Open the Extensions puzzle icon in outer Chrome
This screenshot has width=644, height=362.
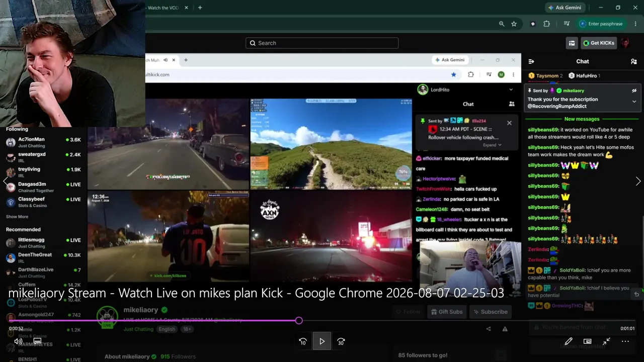click(x=547, y=24)
